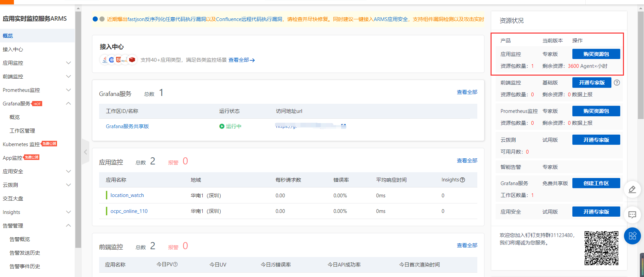Image resolution: width=644 pixels, height=277 pixels.
Task: Click the 每秒请求数 column header
Action: coord(288,180)
